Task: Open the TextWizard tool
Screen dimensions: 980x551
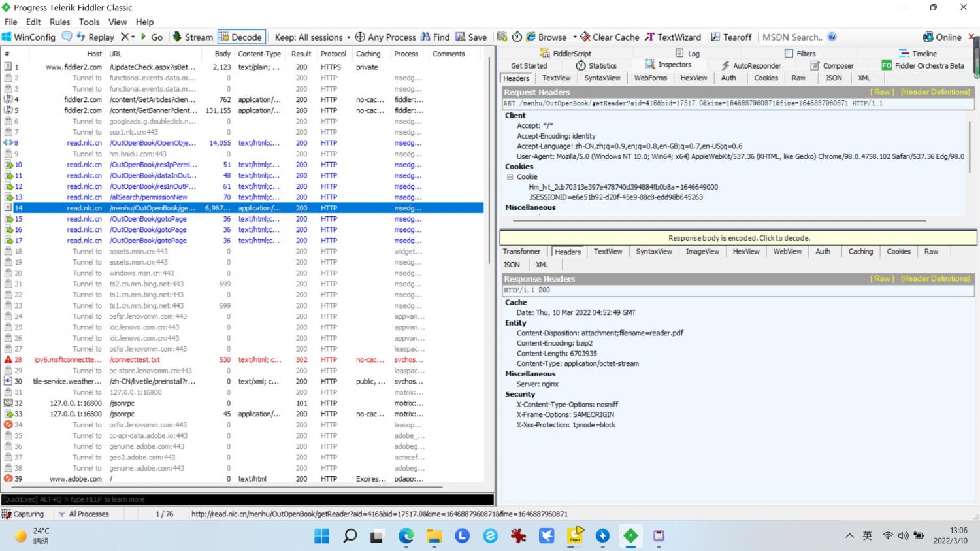Action: (673, 37)
